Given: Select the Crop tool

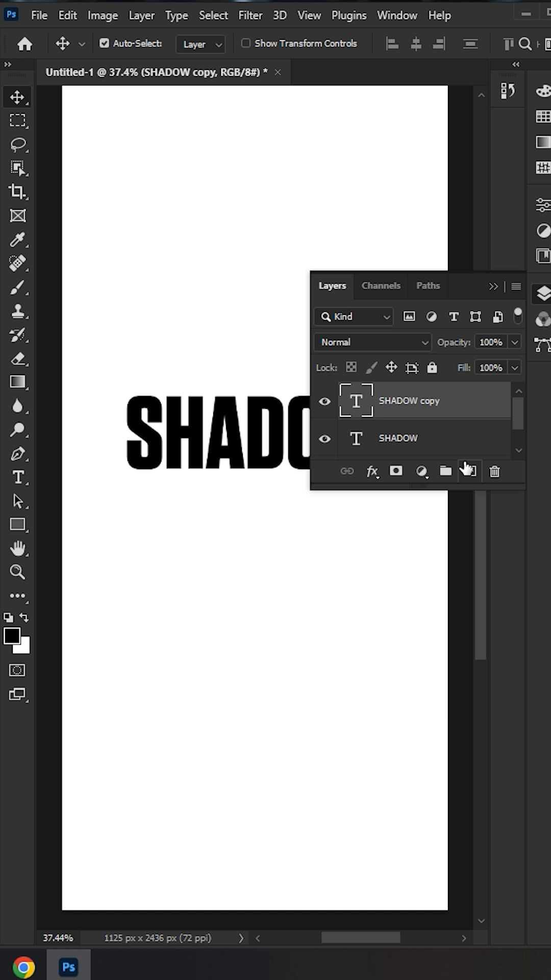Looking at the screenshot, I should [x=17, y=192].
